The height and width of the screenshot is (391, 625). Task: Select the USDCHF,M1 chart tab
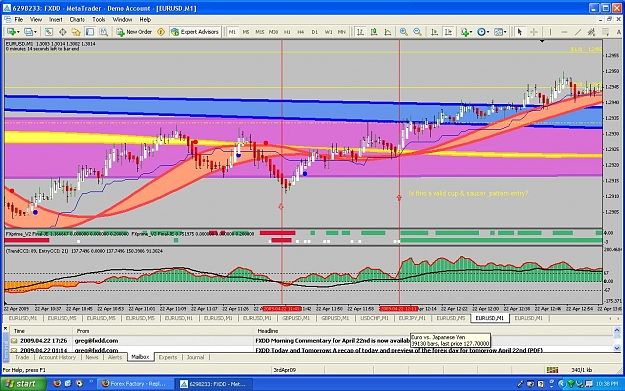pos(374,318)
